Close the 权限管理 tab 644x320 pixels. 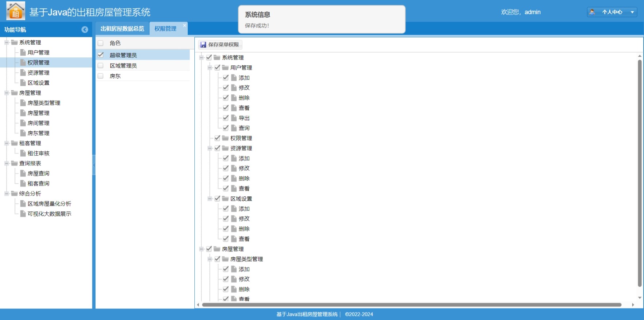click(x=184, y=25)
